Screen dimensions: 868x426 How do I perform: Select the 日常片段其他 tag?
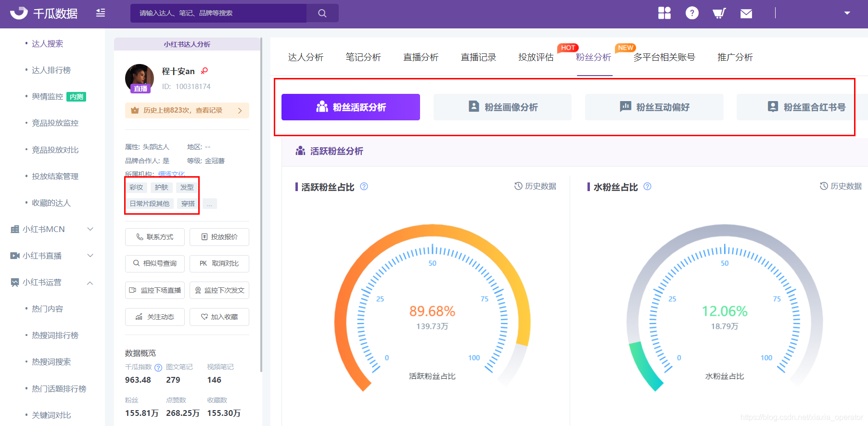(150, 204)
